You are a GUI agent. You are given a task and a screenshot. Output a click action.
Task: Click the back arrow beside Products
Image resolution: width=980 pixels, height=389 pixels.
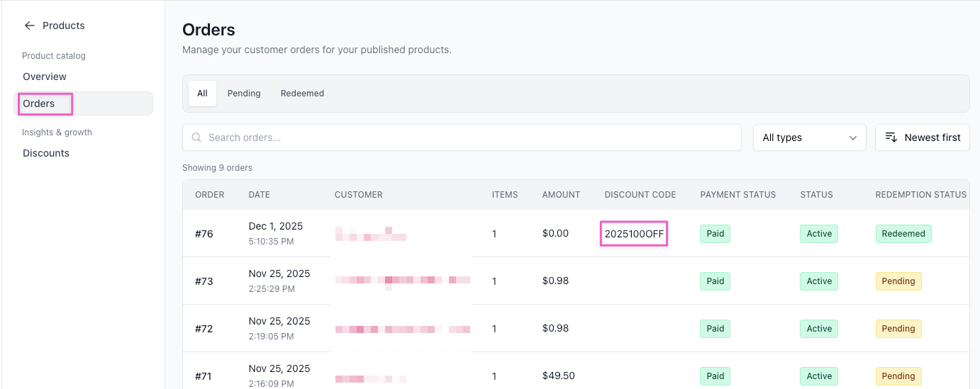tap(29, 26)
